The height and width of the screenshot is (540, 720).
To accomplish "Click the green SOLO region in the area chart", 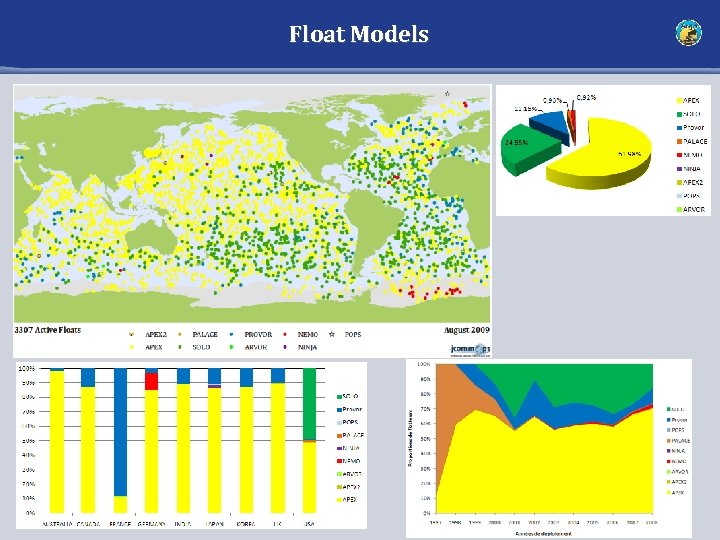I will (x=574, y=383).
